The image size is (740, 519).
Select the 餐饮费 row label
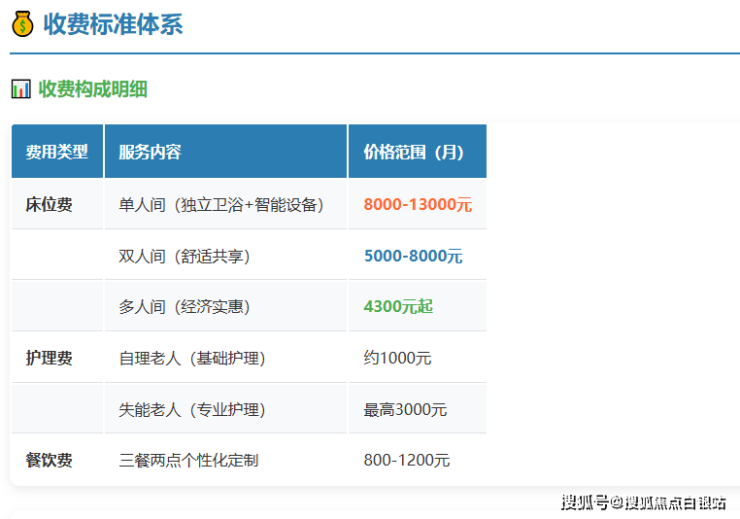49,460
